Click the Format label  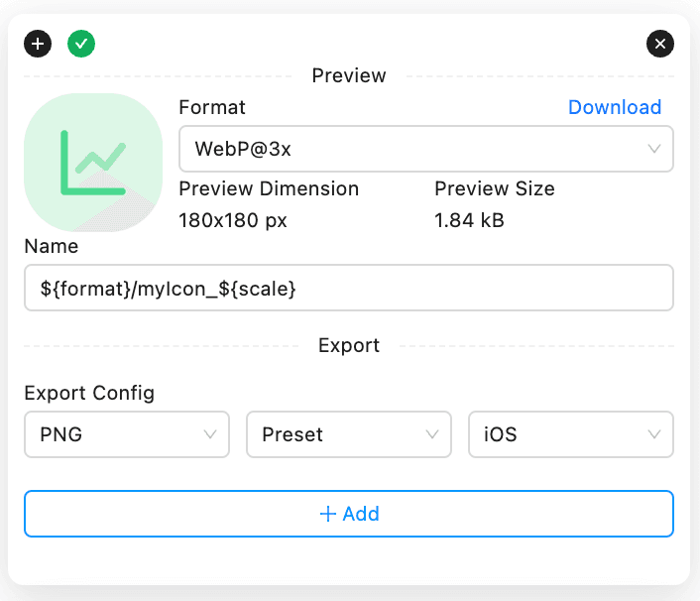(x=212, y=107)
